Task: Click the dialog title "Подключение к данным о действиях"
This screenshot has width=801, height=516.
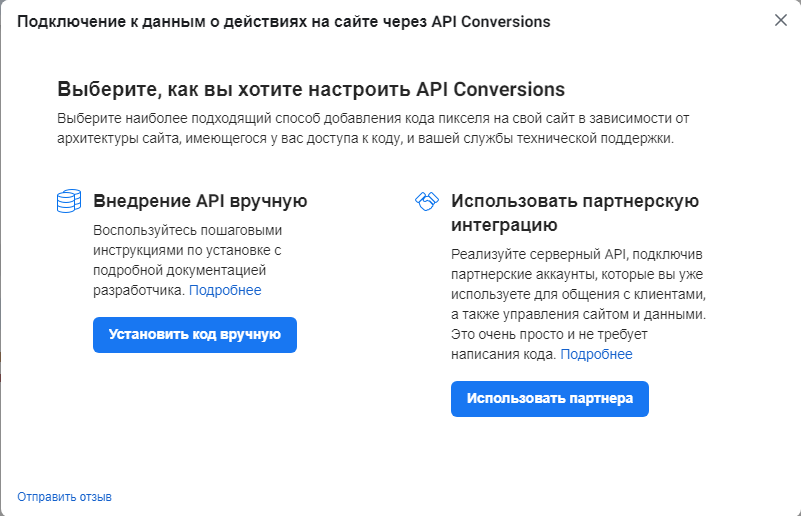Action: [x=283, y=21]
